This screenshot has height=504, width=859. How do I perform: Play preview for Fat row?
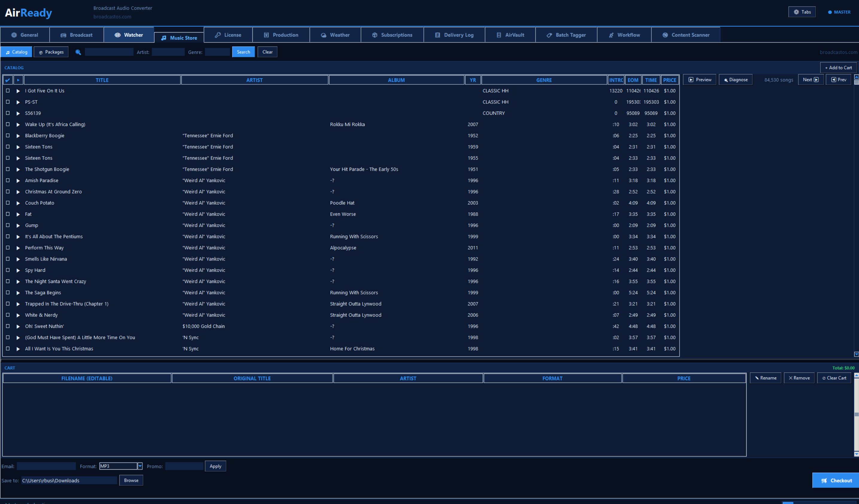click(18, 214)
